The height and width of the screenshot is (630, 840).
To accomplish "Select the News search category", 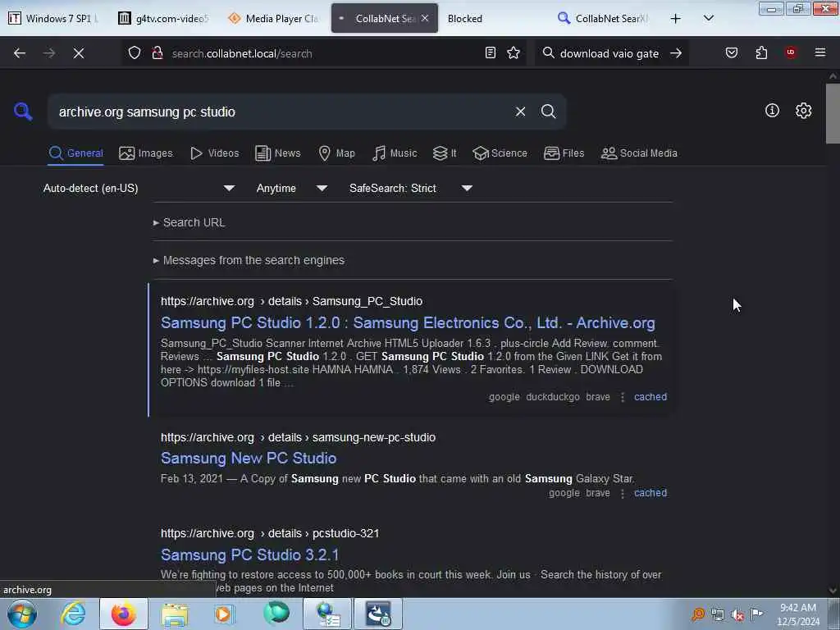I will click(x=277, y=153).
